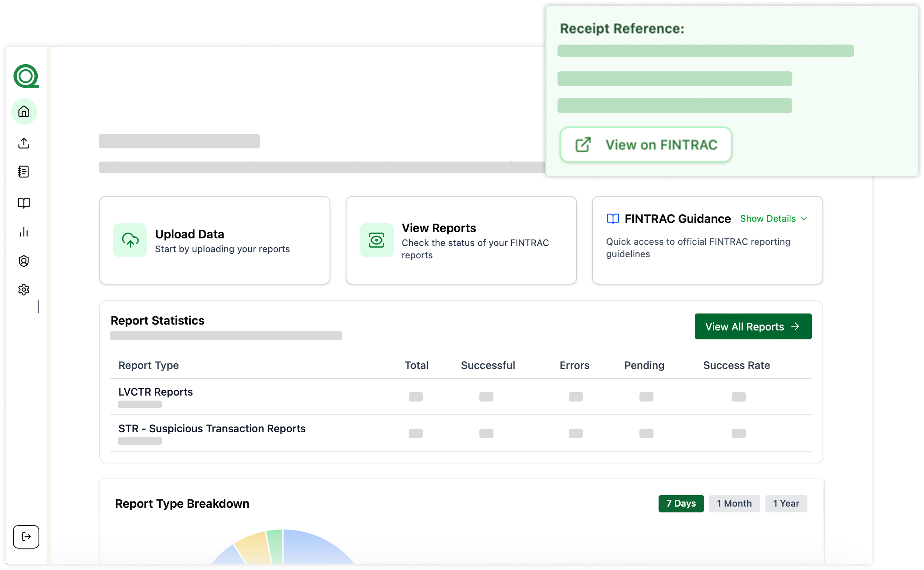
Task: Open the bar chart analytics sidebar icon
Action: pos(24,232)
